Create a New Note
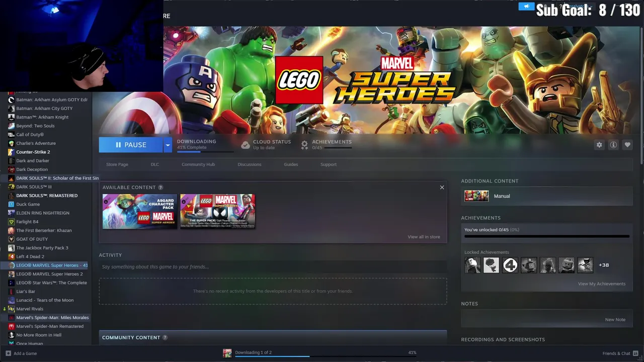Viewport: 644px width, 362px height. [x=615, y=320]
